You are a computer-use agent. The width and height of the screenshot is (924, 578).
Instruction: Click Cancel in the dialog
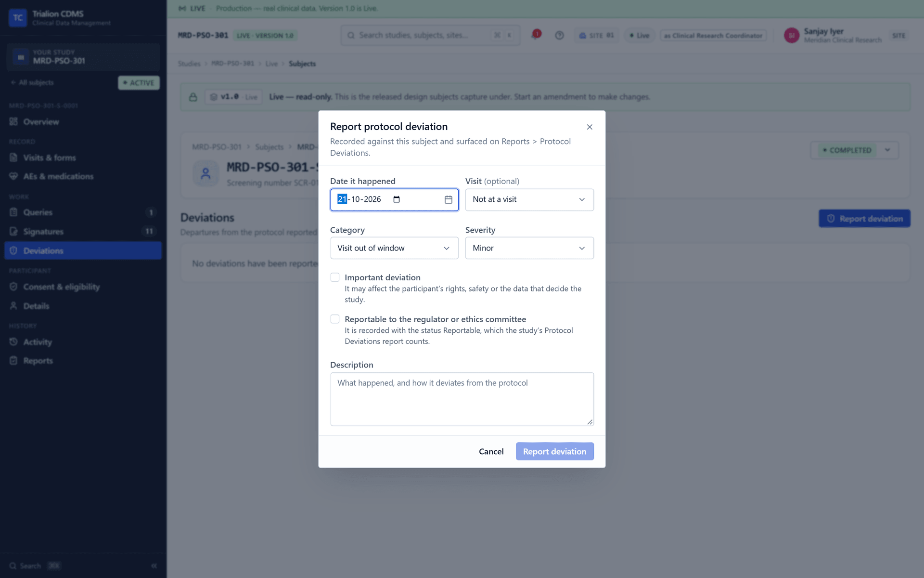491,451
